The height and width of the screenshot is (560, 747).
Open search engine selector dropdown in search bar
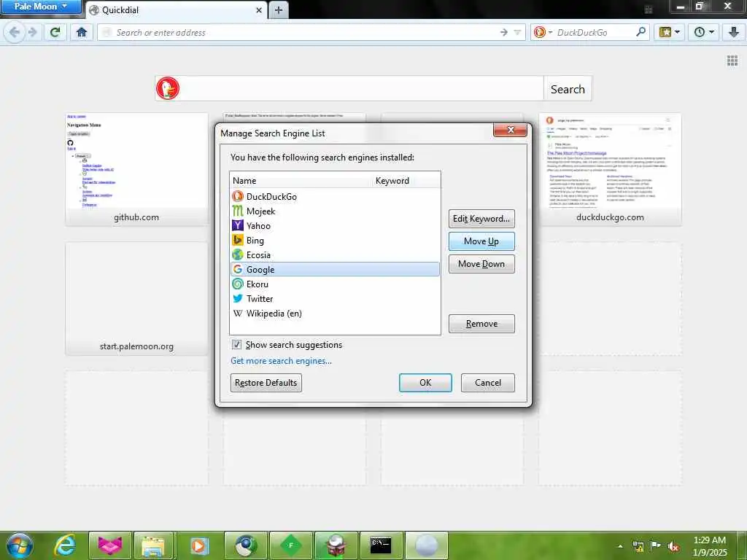click(543, 32)
